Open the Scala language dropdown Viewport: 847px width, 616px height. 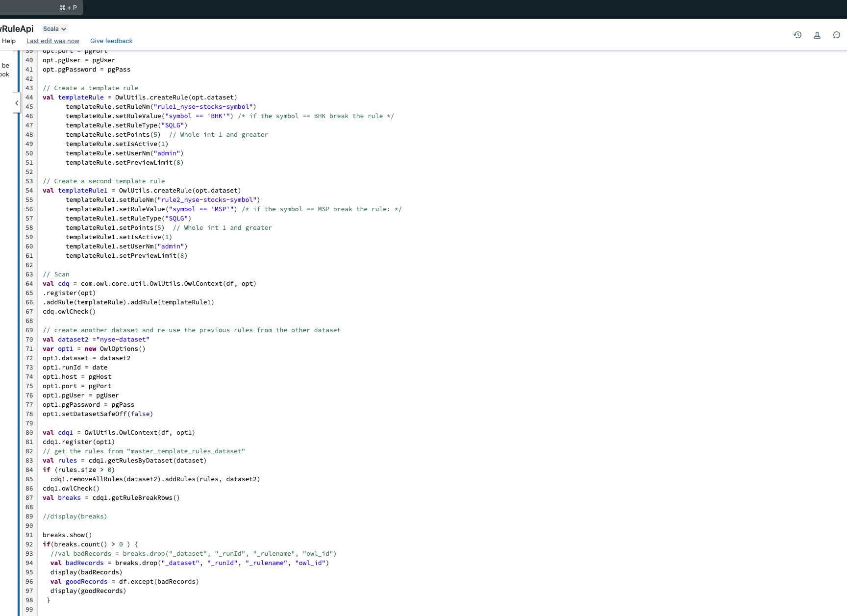click(54, 28)
